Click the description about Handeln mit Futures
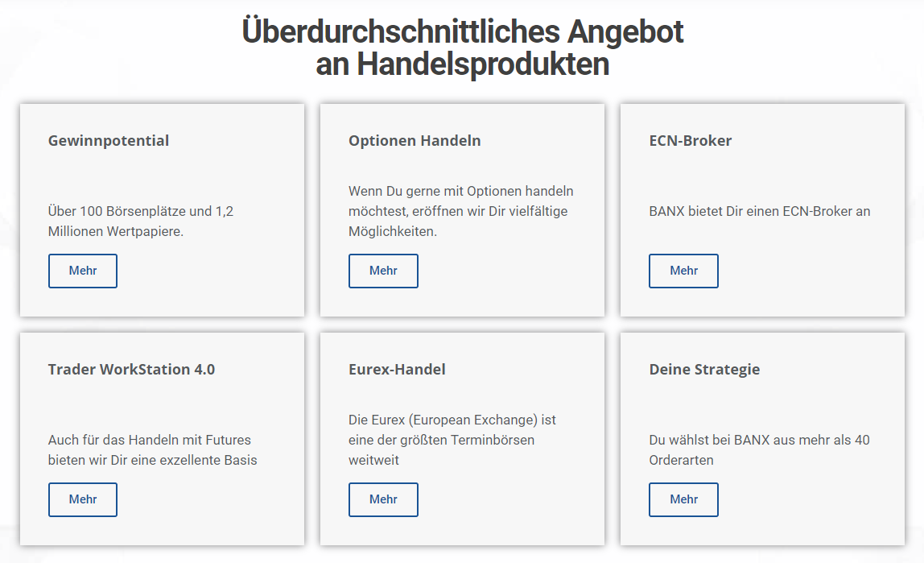 click(x=152, y=450)
